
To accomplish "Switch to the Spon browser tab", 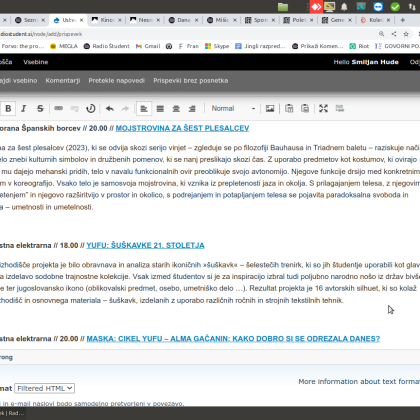I will pyautogui.click(x=260, y=20).
